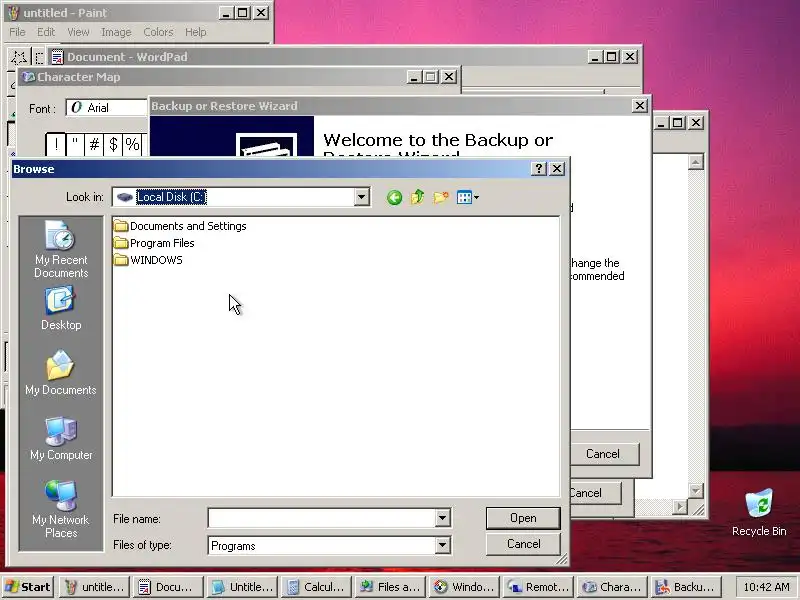
Task: Switch to Files a... taskbar button
Action: 391,587
